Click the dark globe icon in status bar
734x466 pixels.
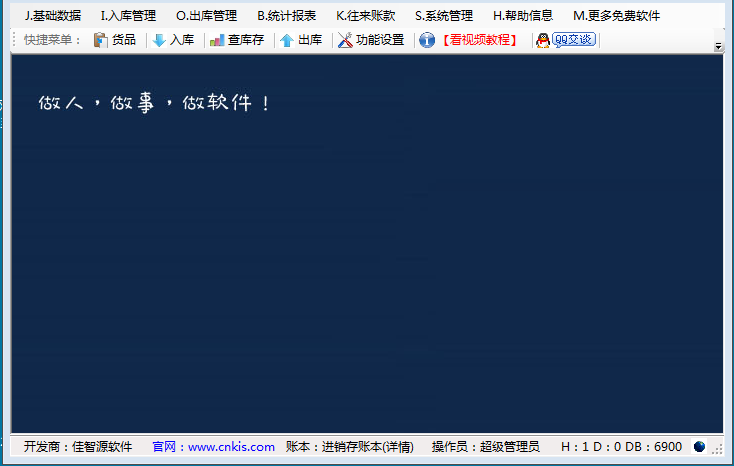click(699, 447)
